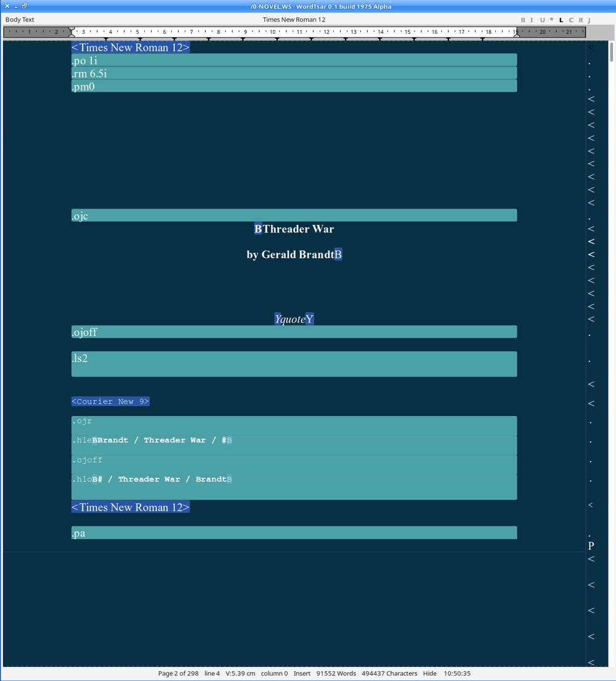The image size is (616, 681).
Task: Click 494437 Characters count in status bar
Action: pos(389,674)
